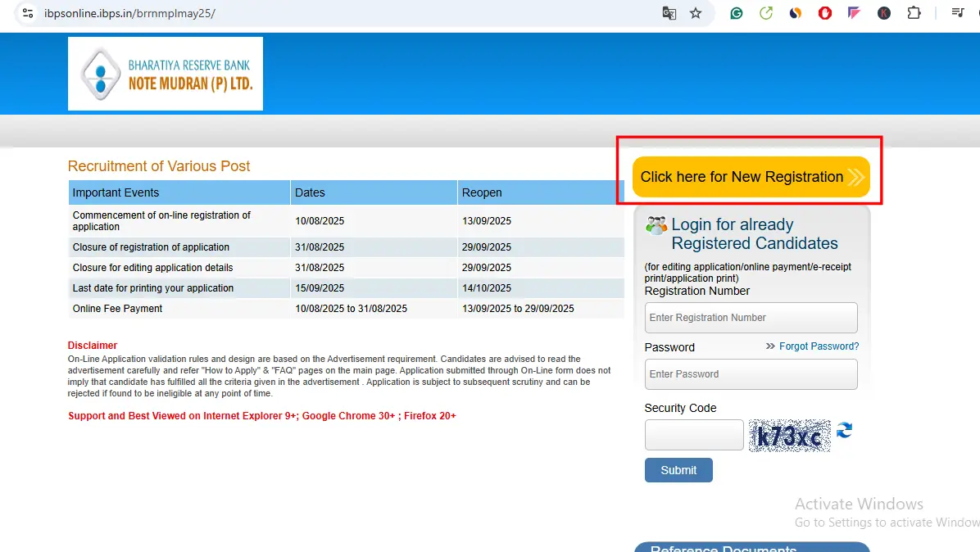Select the Security Code text box
Image resolution: width=980 pixels, height=552 pixels.
pos(694,435)
